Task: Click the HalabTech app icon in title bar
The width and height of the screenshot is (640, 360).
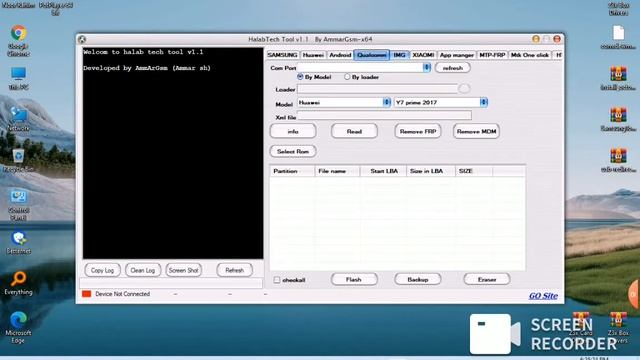Action: (x=82, y=39)
